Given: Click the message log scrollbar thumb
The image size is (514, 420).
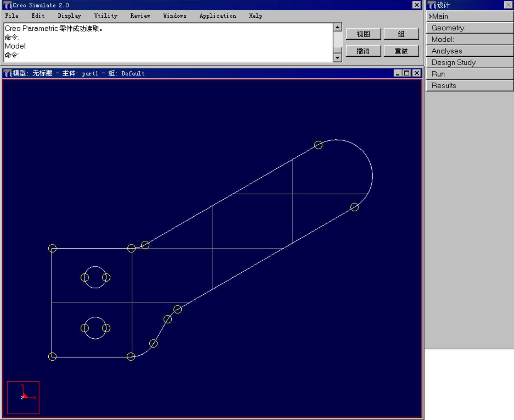Looking at the screenshot, I should coord(337,50).
